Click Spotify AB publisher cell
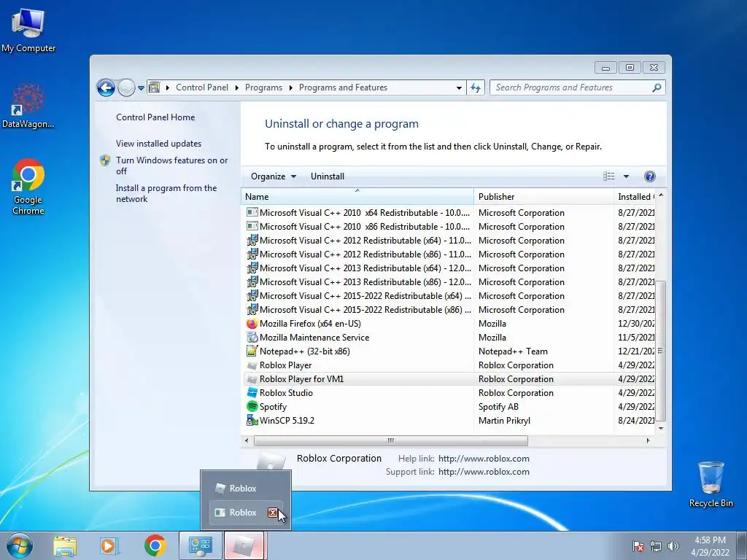Image resolution: width=747 pixels, height=560 pixels. tap(498, 407)
